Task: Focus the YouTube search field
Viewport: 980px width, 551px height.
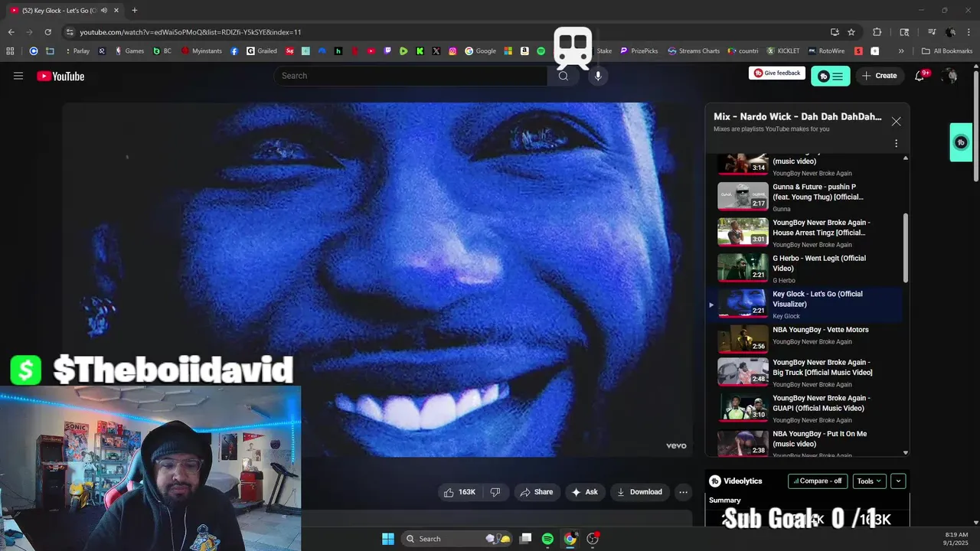Action: (x=411, y=76)
